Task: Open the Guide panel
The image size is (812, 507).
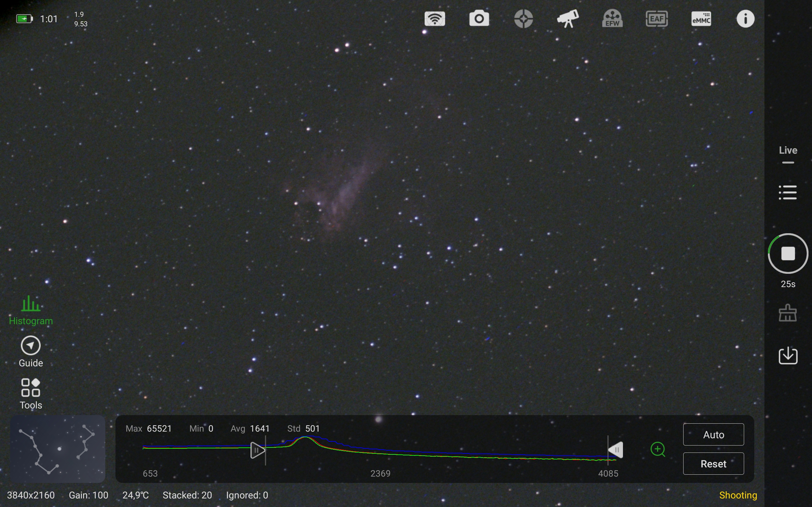Action: point(31,352)
